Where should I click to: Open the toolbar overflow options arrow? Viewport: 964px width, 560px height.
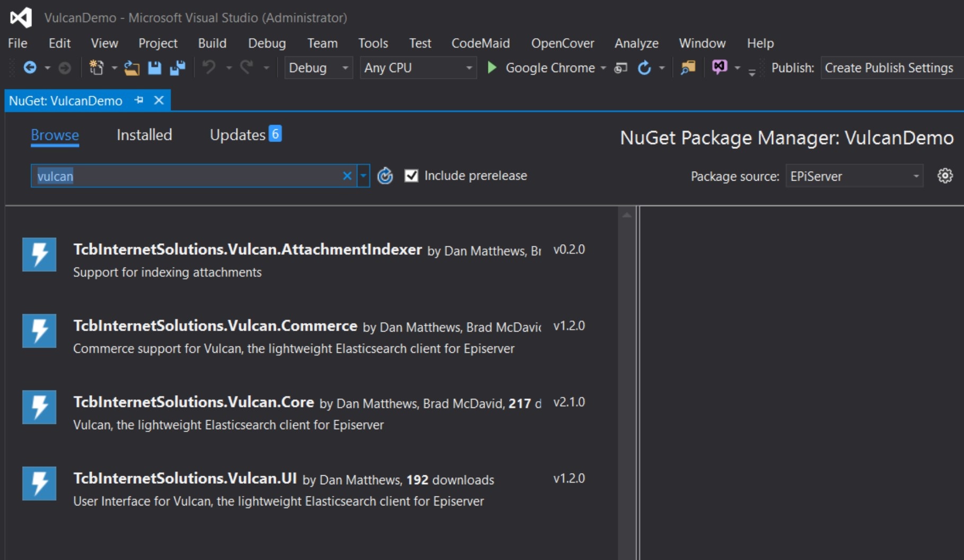click(752, 72)
